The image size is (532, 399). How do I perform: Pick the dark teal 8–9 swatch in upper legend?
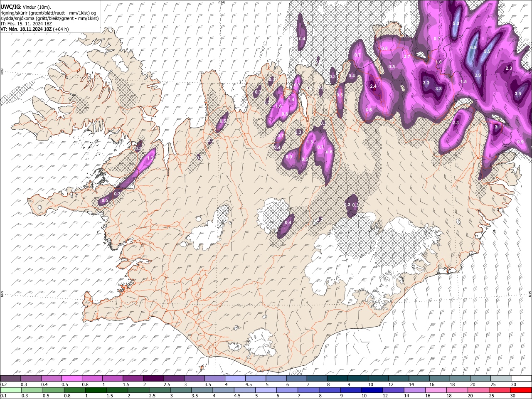coord(337,379)
